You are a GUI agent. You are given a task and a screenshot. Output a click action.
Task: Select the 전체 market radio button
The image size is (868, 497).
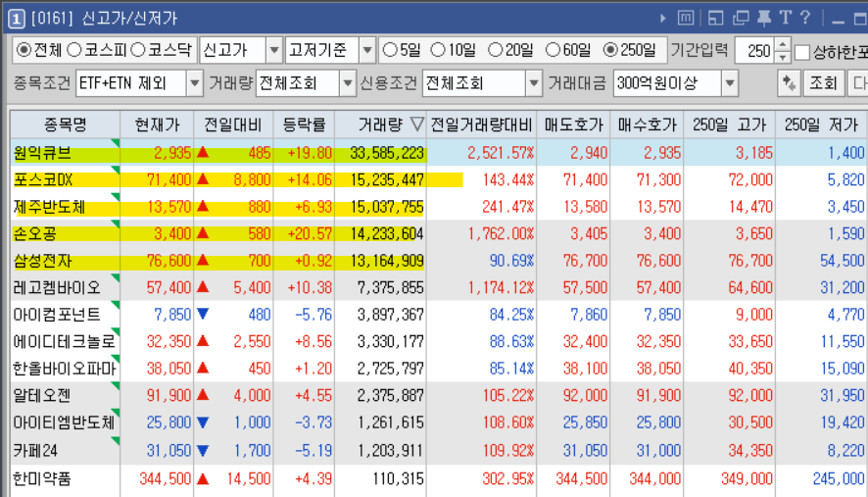tap(24, 50)
